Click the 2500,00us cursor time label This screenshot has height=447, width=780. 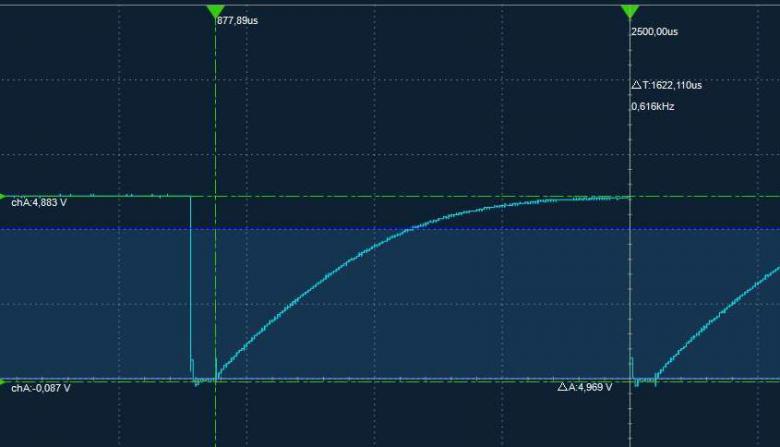coord(654,32)
